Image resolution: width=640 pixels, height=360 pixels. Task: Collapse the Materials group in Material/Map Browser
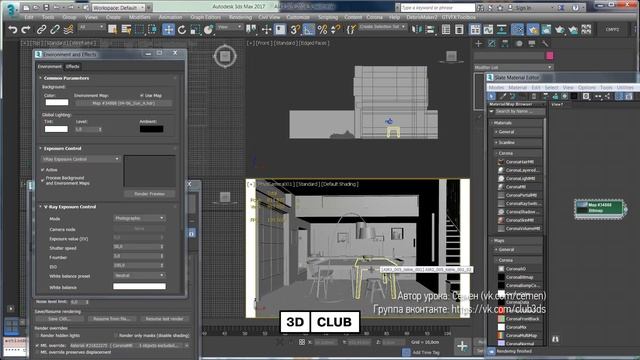(502, 123)
